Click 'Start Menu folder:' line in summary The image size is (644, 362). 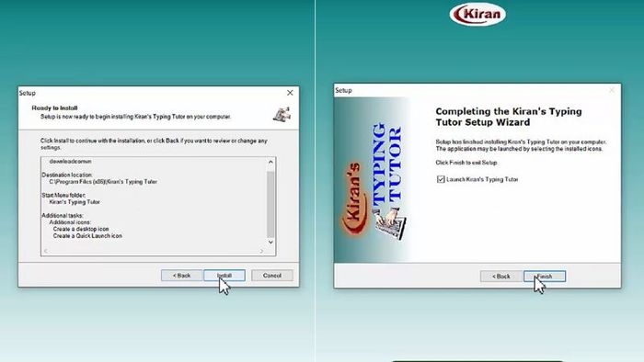(x=63, y=195)
